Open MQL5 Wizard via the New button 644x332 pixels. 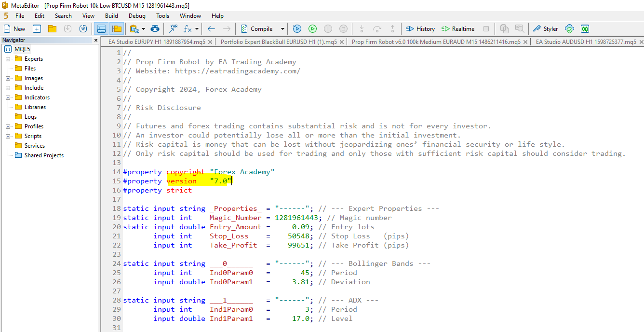14,29
